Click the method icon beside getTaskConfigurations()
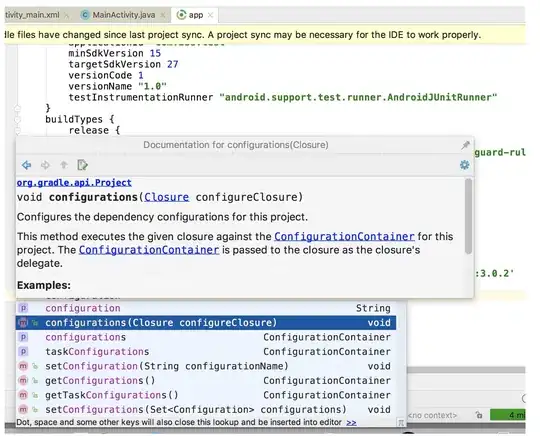Screen dimensions: 540x436 (23, 395)
